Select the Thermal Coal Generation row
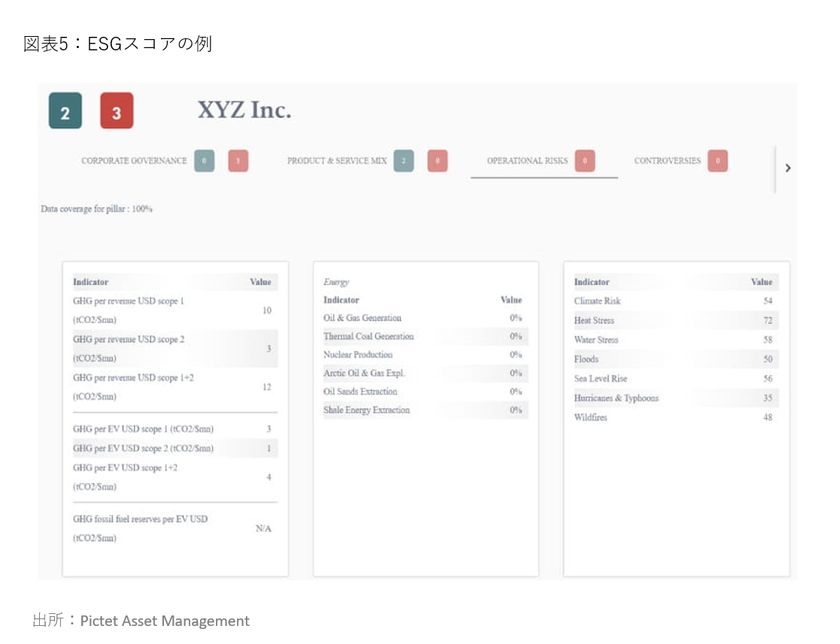The image size is (840, 644). [425, 337]
